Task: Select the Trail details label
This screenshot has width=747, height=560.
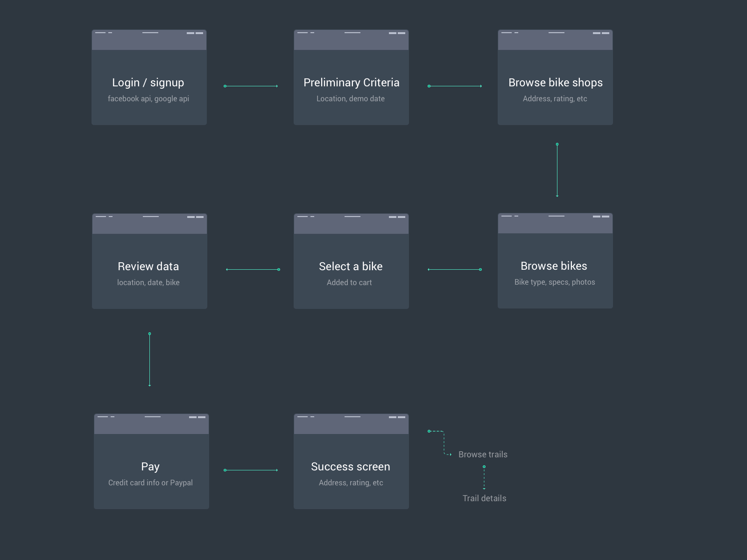Action: tap(484, 498)
